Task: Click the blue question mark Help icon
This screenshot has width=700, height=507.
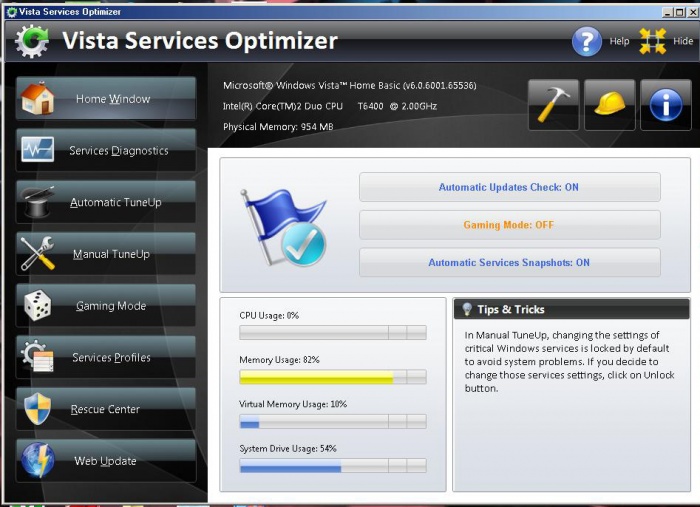Action: (x=587, y=41)
